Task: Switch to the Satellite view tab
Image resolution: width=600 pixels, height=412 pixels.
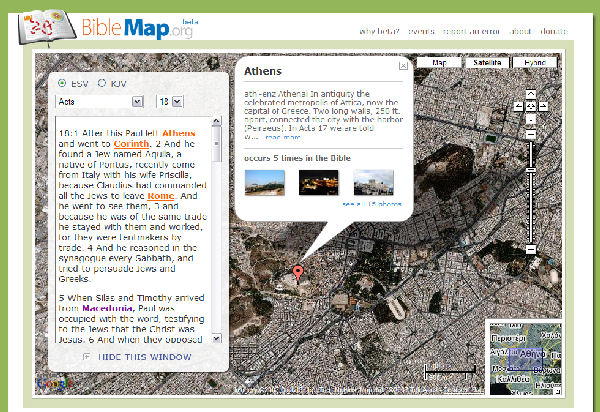Action: click(x=487, y=62)
